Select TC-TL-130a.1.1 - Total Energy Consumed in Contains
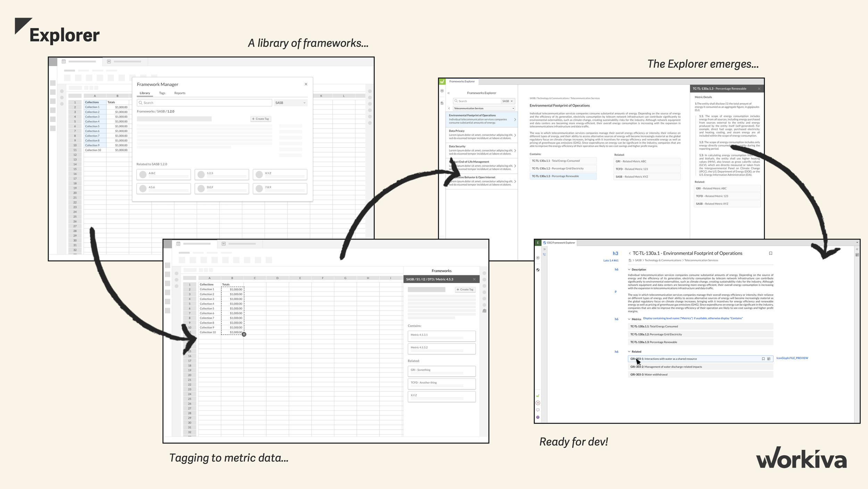Viewport: 868px width, 489px height. tap(563, 161)
